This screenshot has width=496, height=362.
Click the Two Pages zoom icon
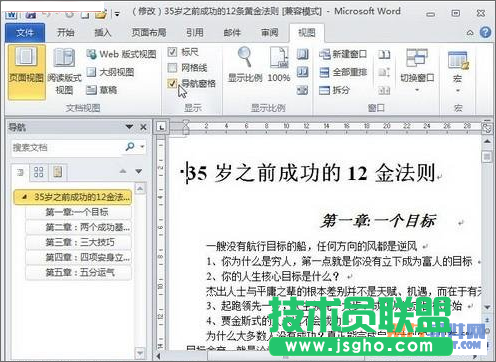302,72
